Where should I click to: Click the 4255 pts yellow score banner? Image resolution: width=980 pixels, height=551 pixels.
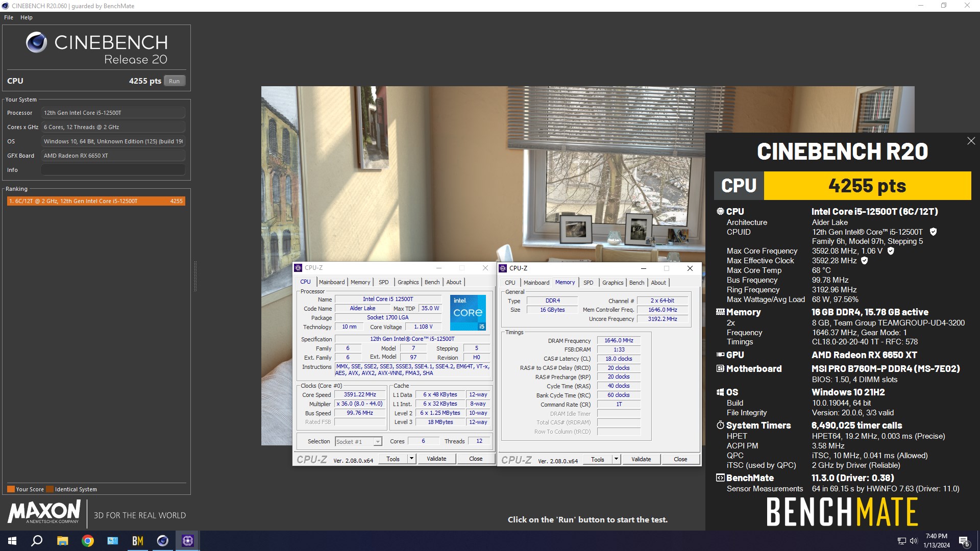[867, 185]
